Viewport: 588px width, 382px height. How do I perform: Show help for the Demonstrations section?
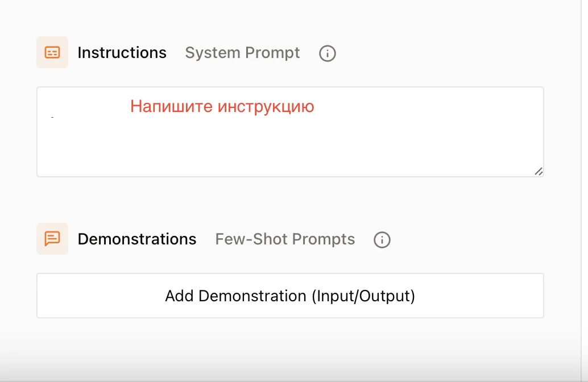[382, 240]
